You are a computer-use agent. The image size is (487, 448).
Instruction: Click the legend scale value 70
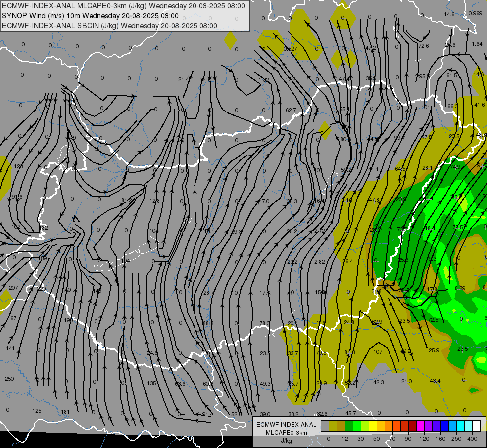pos(392,439)
